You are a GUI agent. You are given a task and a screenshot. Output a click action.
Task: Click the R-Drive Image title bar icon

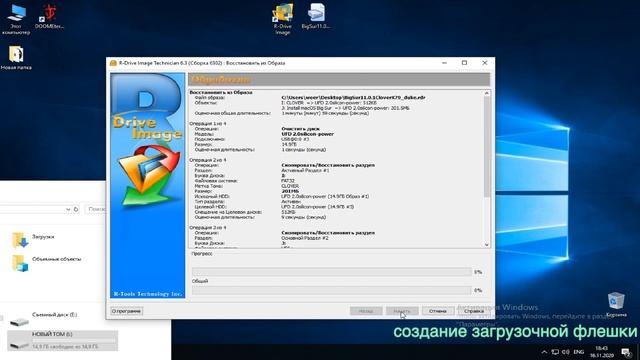coord(113,63)
